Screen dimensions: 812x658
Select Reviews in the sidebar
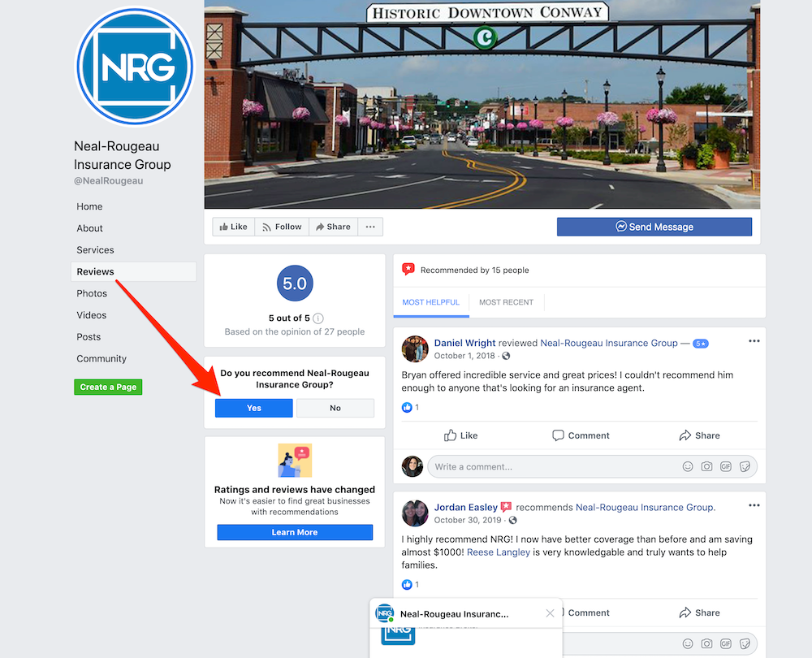click(134, 272)
